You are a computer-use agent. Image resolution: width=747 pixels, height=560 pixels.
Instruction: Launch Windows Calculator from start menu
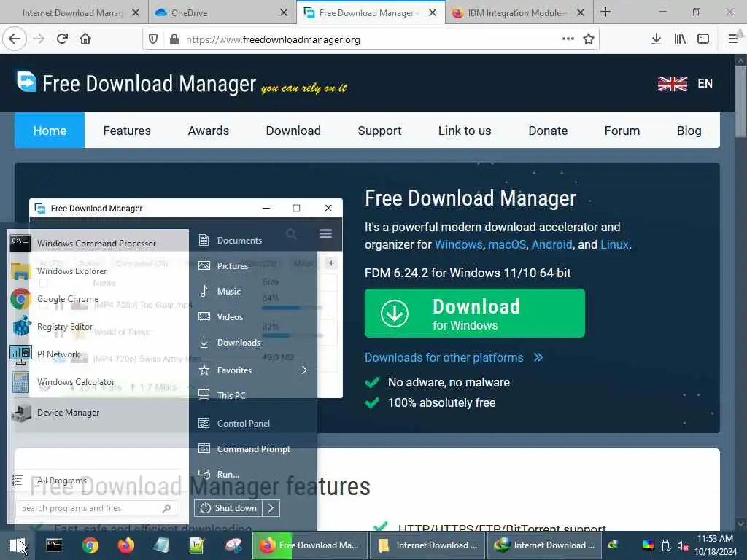(x=98, y=382)
